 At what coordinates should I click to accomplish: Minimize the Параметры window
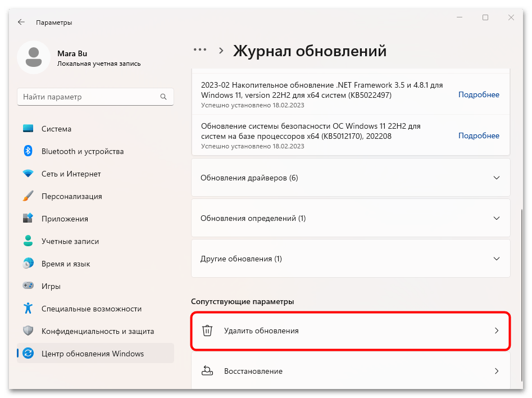pos(460,17)
